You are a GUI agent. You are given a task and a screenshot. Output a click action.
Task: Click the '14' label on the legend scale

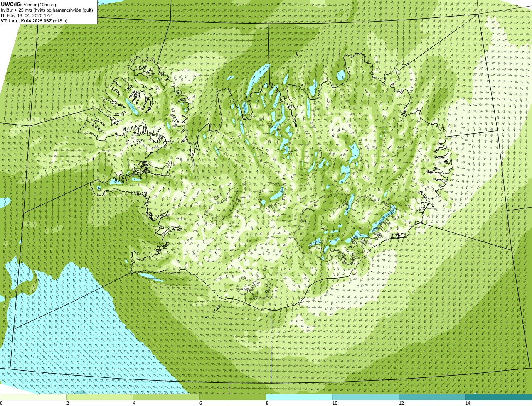point(468,403)
